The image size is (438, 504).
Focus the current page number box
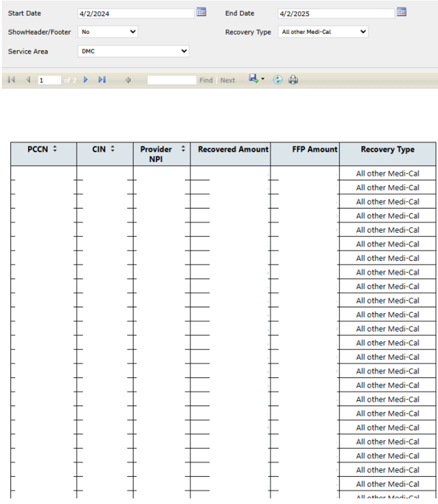[x=49, y=80]
